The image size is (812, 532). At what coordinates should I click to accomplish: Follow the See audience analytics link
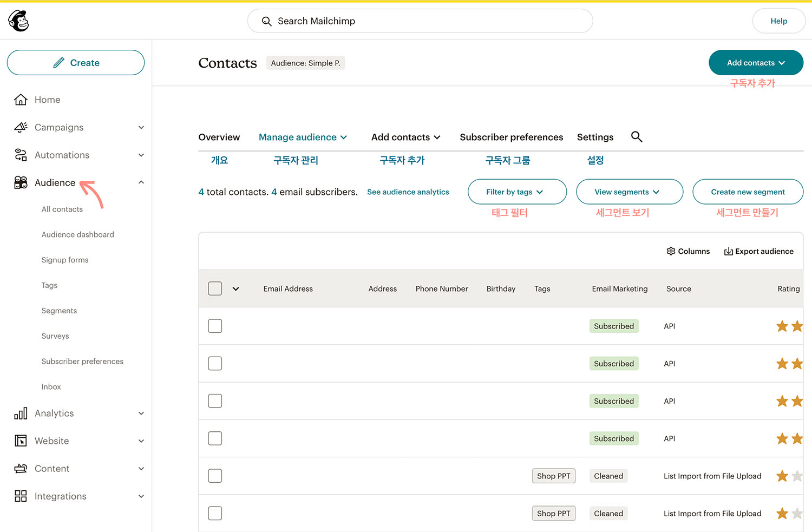coord(408,192)
